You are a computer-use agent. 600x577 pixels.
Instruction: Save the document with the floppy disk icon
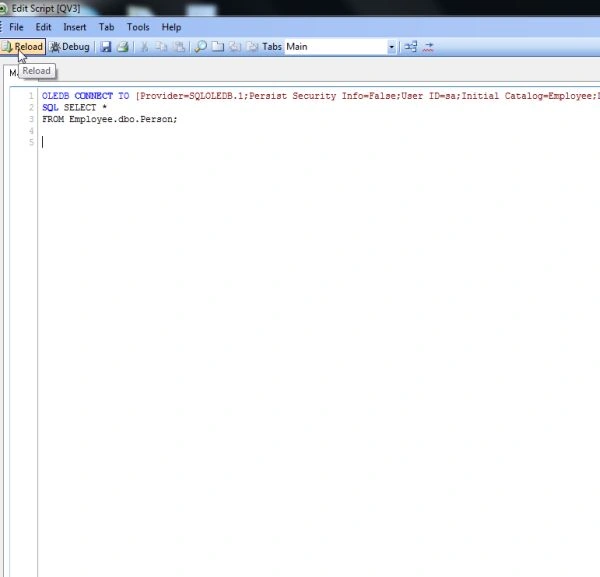105,47
